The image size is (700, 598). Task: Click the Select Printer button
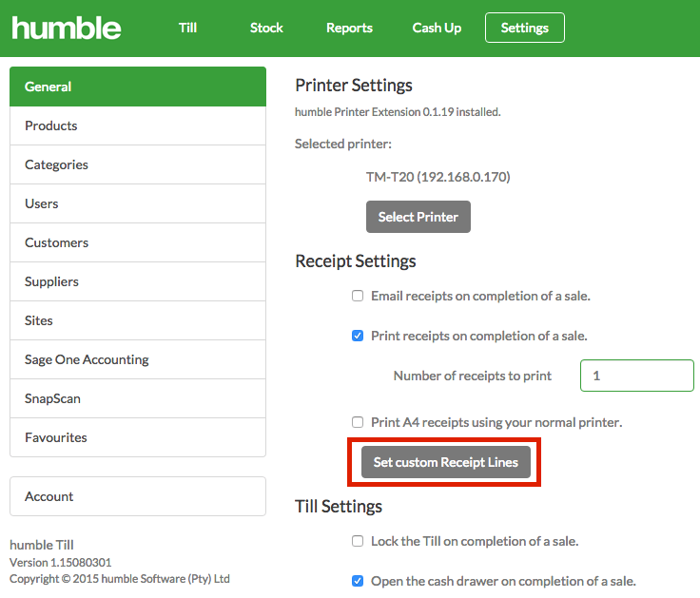(x=418, y=217)
